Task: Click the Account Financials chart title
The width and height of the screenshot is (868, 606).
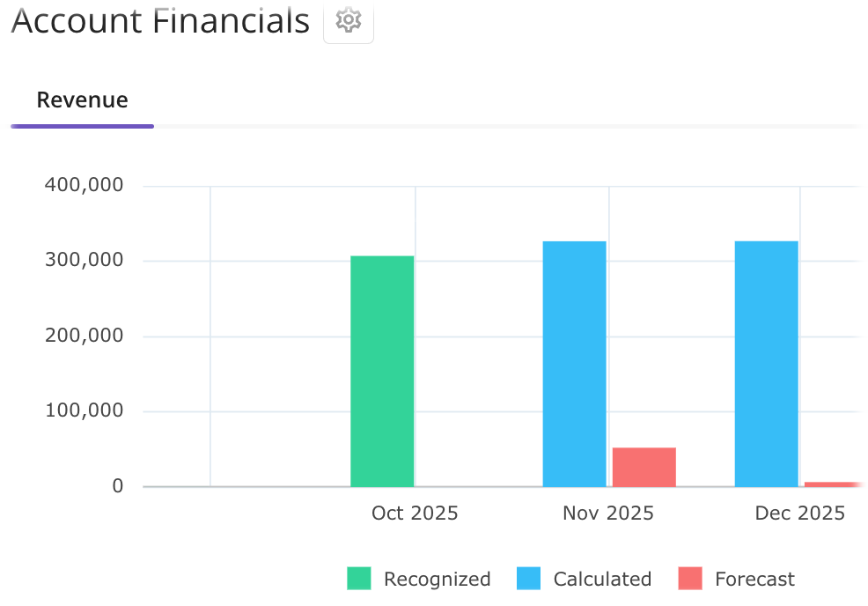Action: [159, 20]
